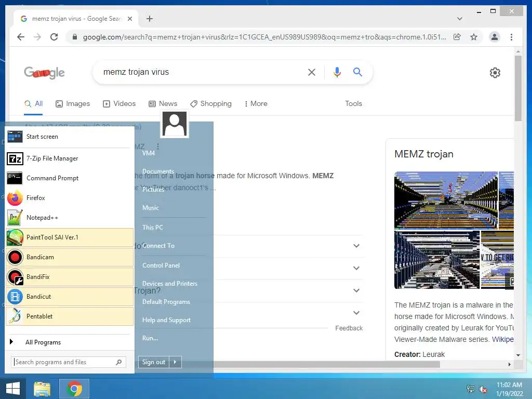Open This PC from start menu
The image size is (532, 399).
coord(152,228)
